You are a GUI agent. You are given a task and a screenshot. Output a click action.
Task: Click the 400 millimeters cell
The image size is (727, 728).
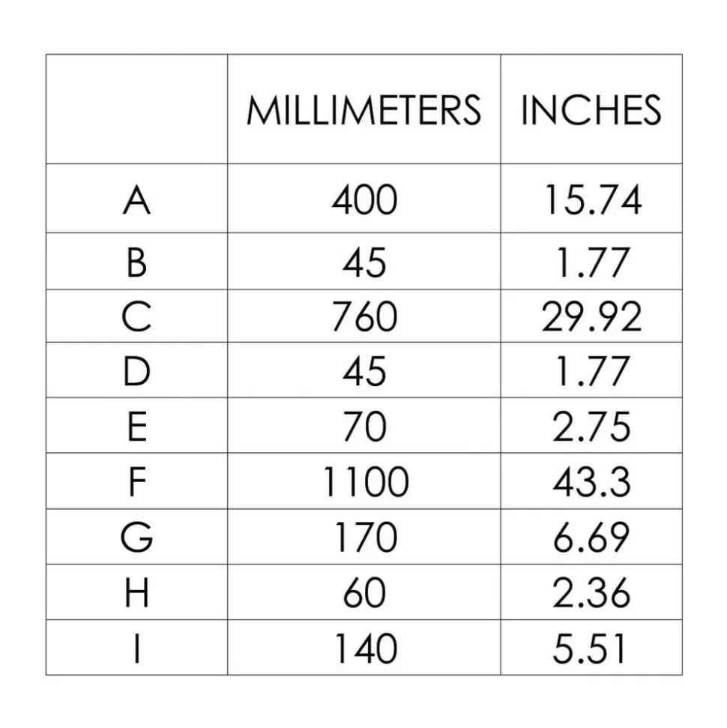click(364, 199)
